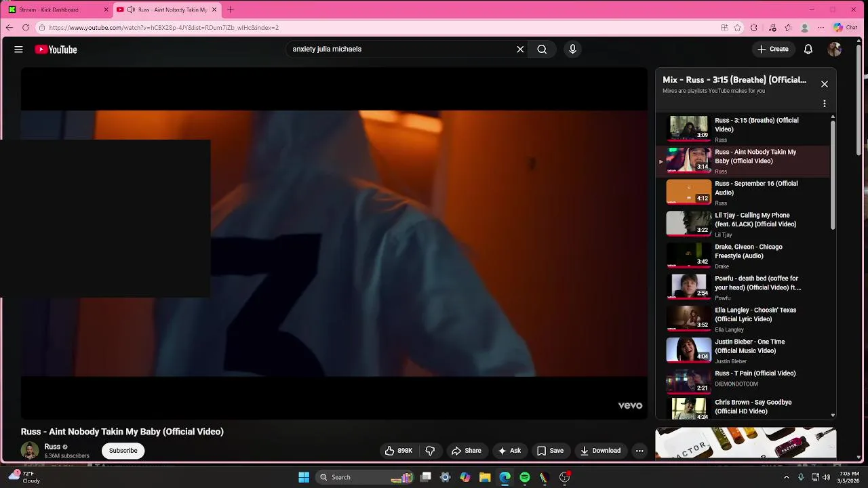Image resolution: width=868 pixels, height=488 pixels.
Task: Open the Mix playlist three-dot options
Action: click(x=825, y=104)
